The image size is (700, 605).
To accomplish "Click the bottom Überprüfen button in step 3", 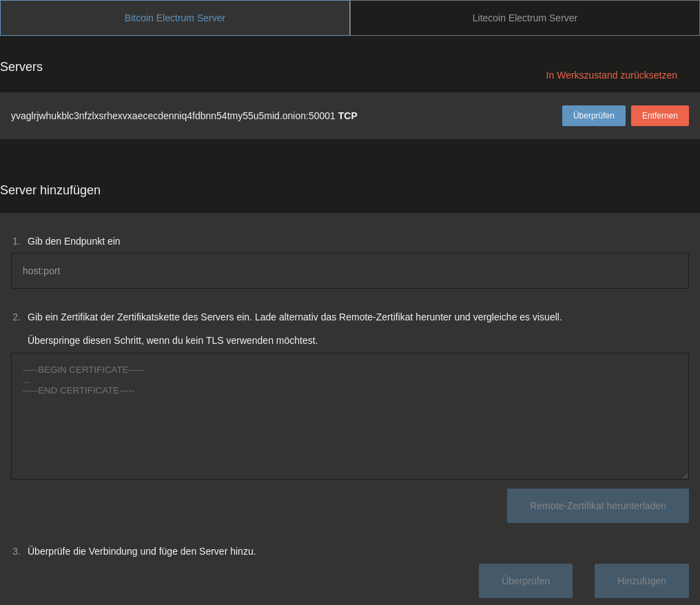I will [x=525, y=581].
